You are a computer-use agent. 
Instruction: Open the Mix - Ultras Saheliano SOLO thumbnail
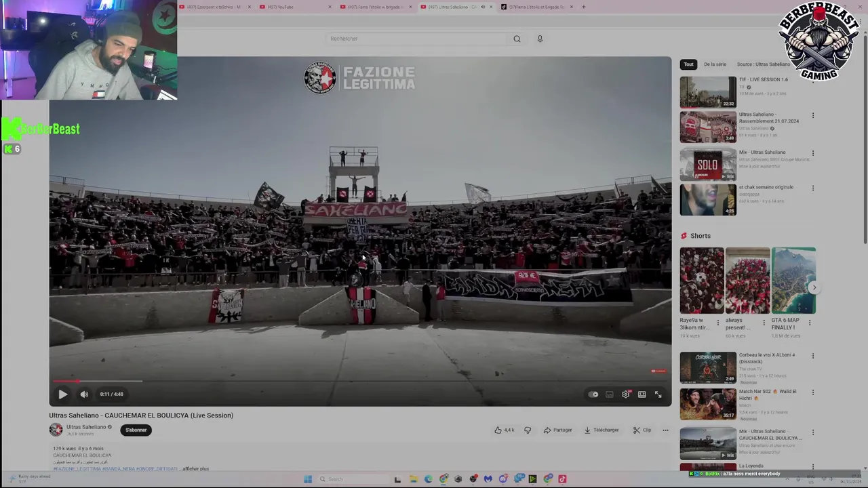click(708, 165)
